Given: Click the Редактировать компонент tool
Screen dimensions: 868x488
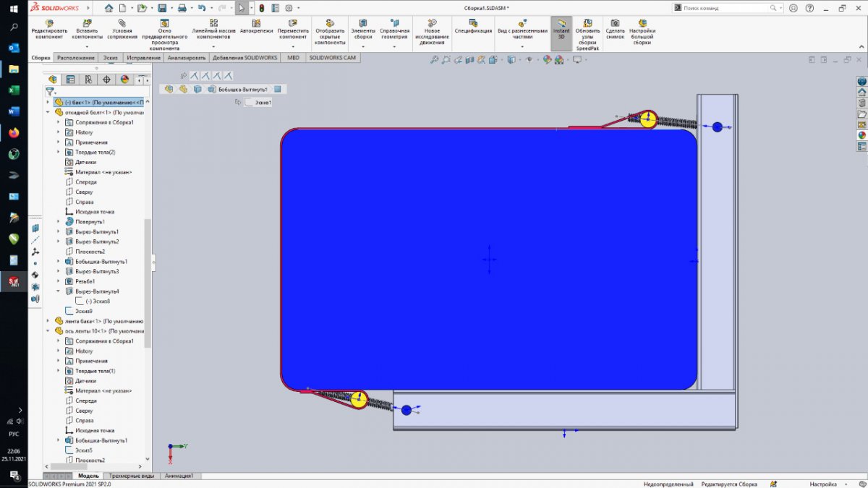Looking at the screenshot, I should click(49, 30).
